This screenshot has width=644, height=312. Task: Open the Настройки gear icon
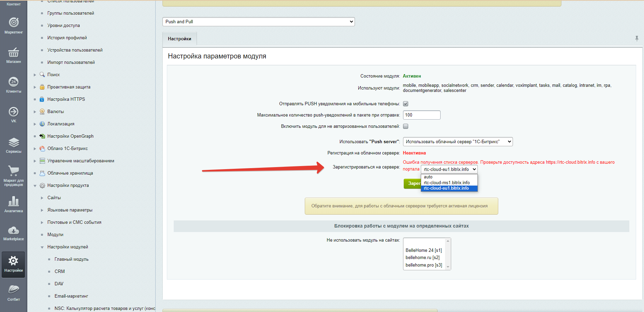(13, 261)
